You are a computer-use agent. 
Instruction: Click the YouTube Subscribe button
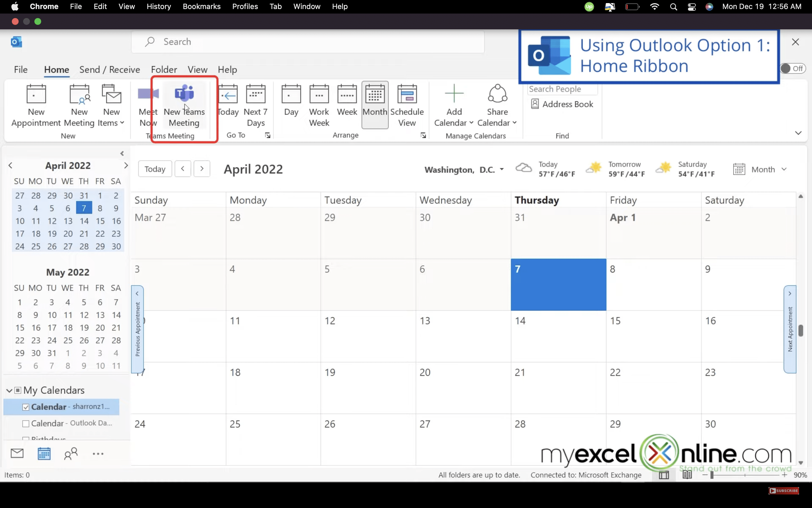(x=784, y=491)
